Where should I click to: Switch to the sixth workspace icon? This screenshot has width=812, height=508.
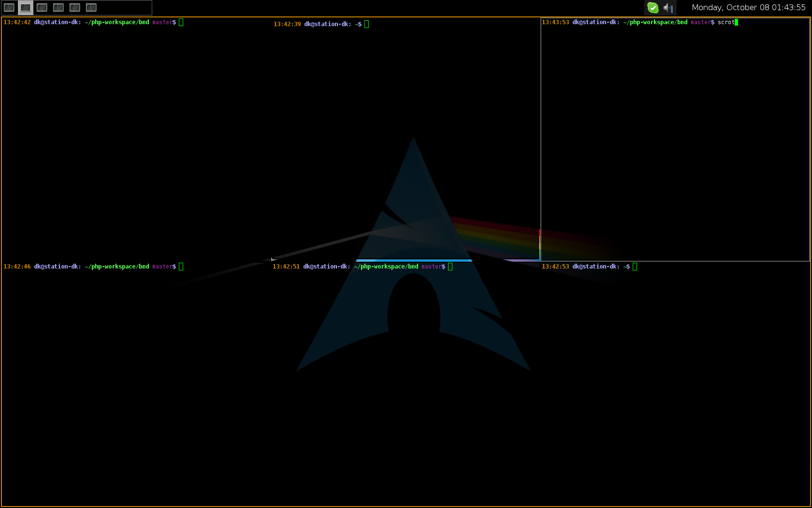(91, 7)
